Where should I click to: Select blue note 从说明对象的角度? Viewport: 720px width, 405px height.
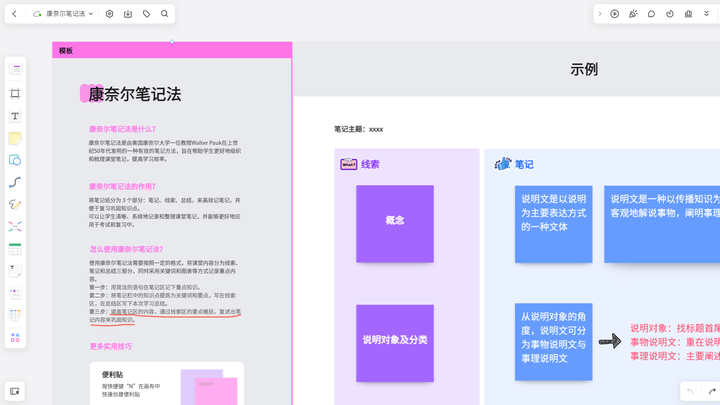coord(553,342)
